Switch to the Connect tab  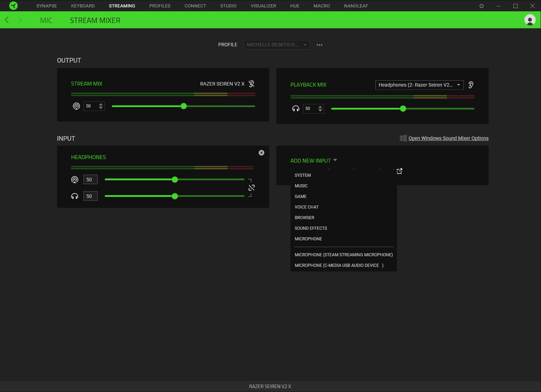coord(195,6)
